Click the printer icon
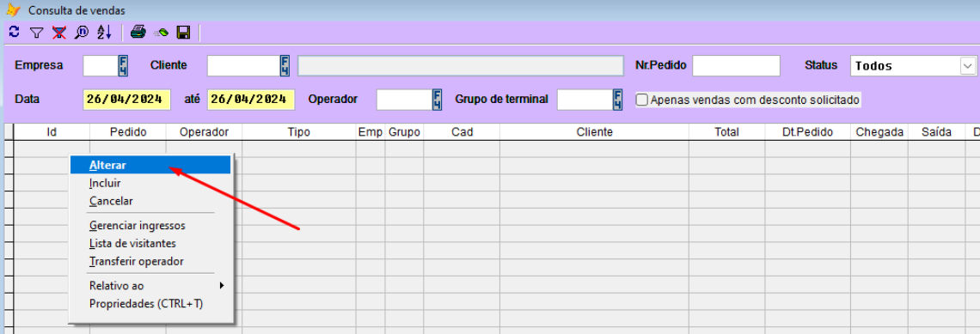This screenshot has width=980, height=334. click(x=138, y=33)
